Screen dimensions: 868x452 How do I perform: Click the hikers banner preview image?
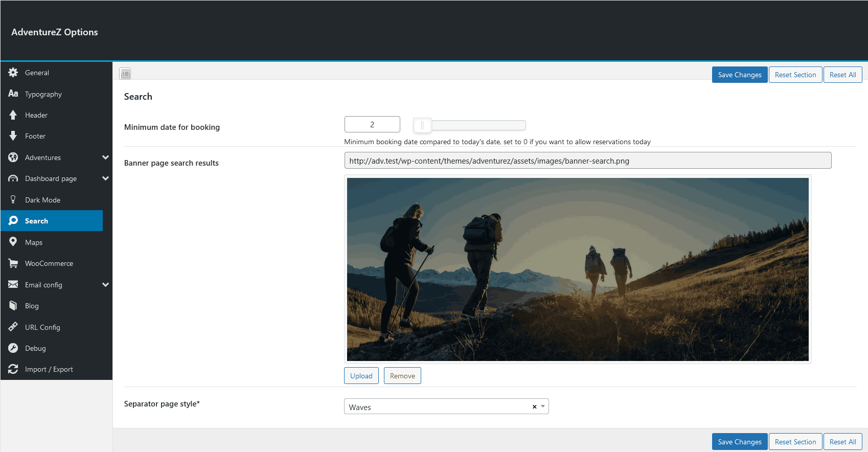pos(578,269)
